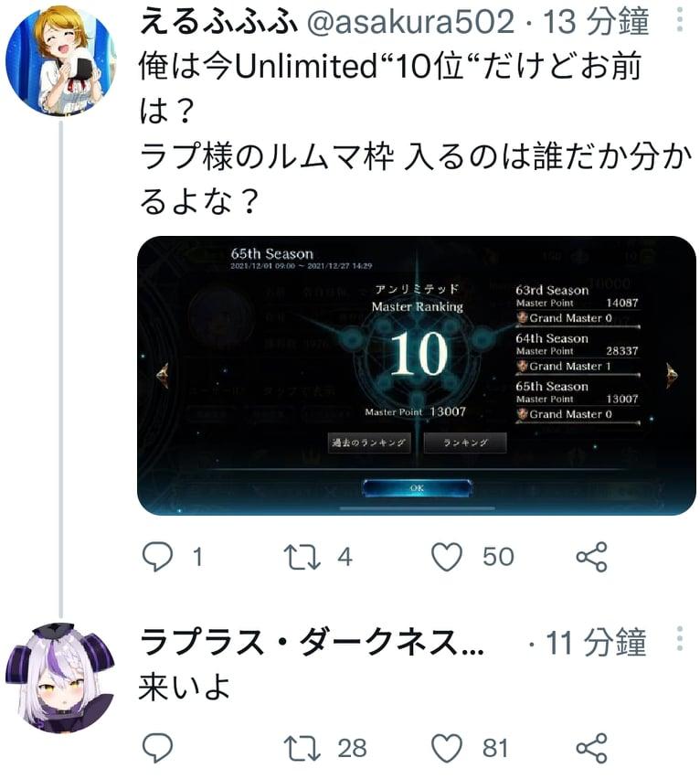Open more options for ラプラス tweet
700x779 pixels.
[680, 639]
